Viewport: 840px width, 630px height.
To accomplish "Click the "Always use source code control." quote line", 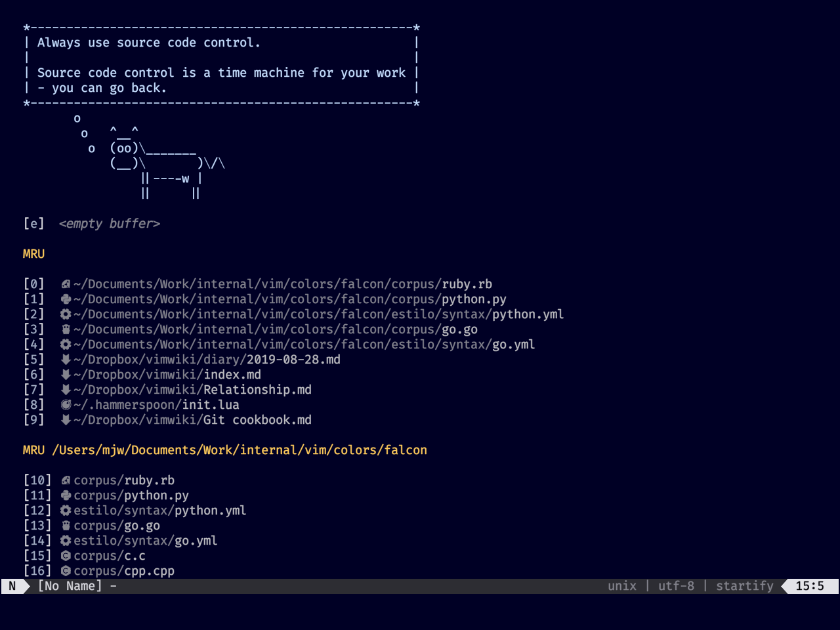I will [149, 43].
